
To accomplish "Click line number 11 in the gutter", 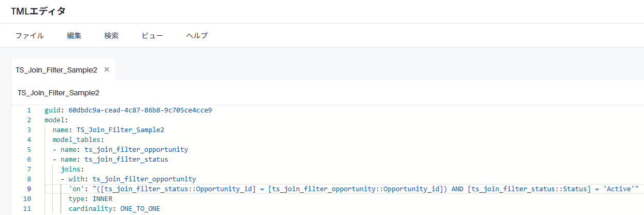I will click(x=27, y=209).
